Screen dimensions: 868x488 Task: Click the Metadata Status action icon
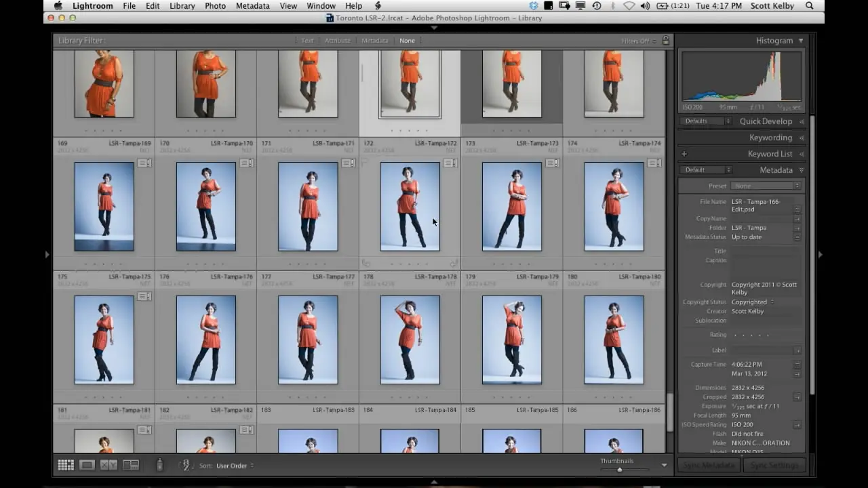click(797, 237)
